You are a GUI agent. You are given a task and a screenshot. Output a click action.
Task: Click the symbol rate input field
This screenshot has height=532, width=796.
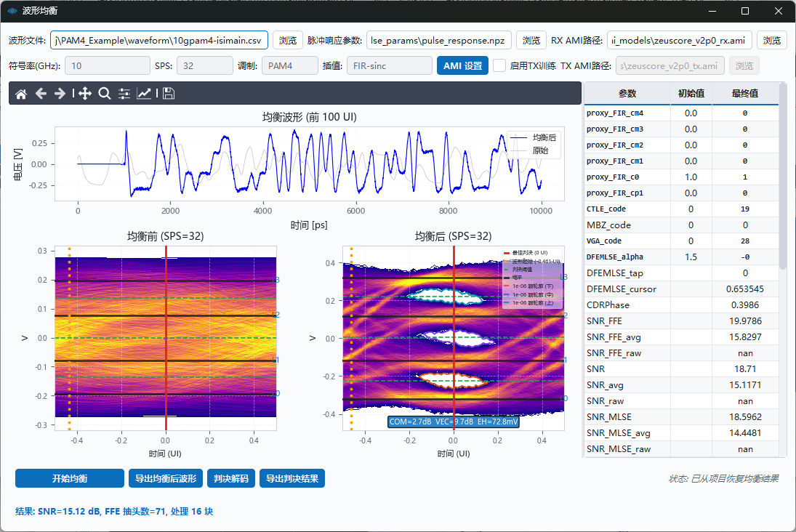coord(107,65)
